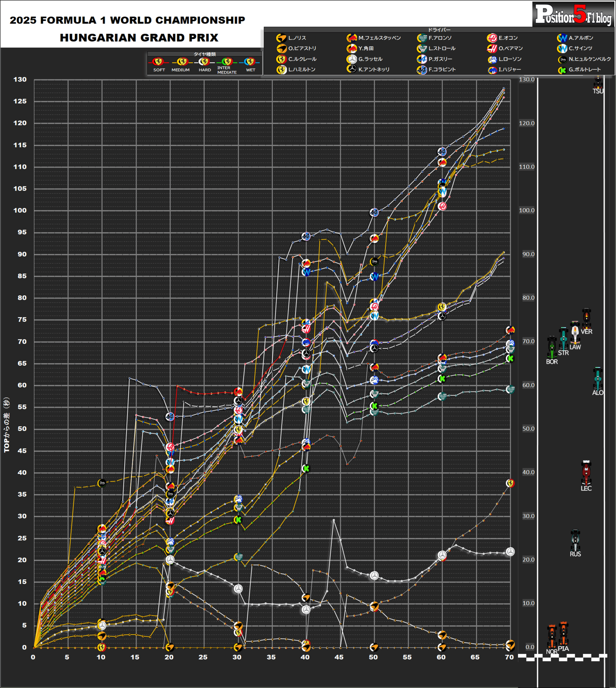Click the A.アルボン Williams legend icon
616x688 pixels.
tap(562, 38)
